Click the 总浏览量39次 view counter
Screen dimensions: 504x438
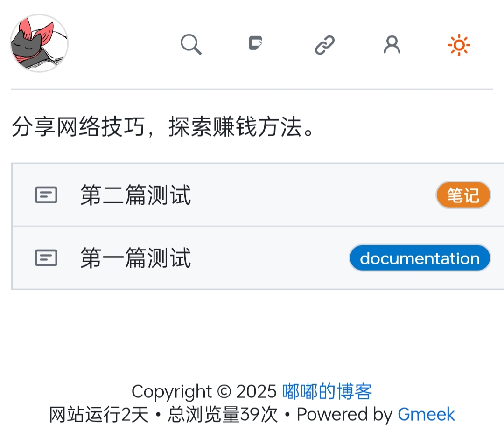tap(223, 414)
